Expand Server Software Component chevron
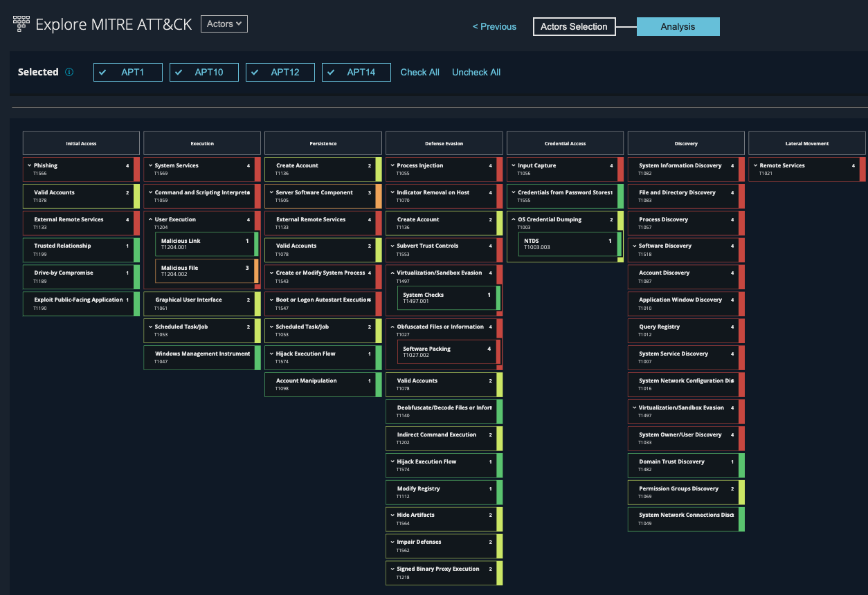The image size is (868, 595). click(271, 192)
